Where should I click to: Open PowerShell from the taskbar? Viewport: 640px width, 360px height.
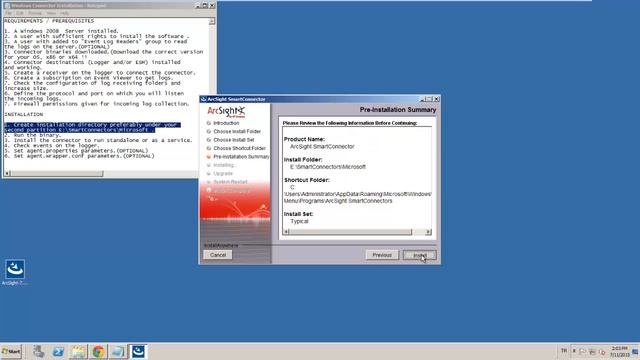tap(58, 351)
